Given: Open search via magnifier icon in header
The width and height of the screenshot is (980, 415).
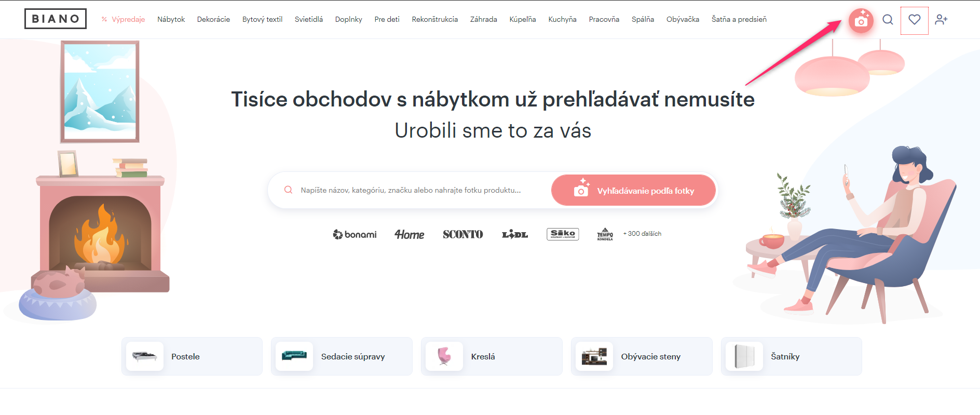Looking at the screenshot, I should click(x=888, y=20).
